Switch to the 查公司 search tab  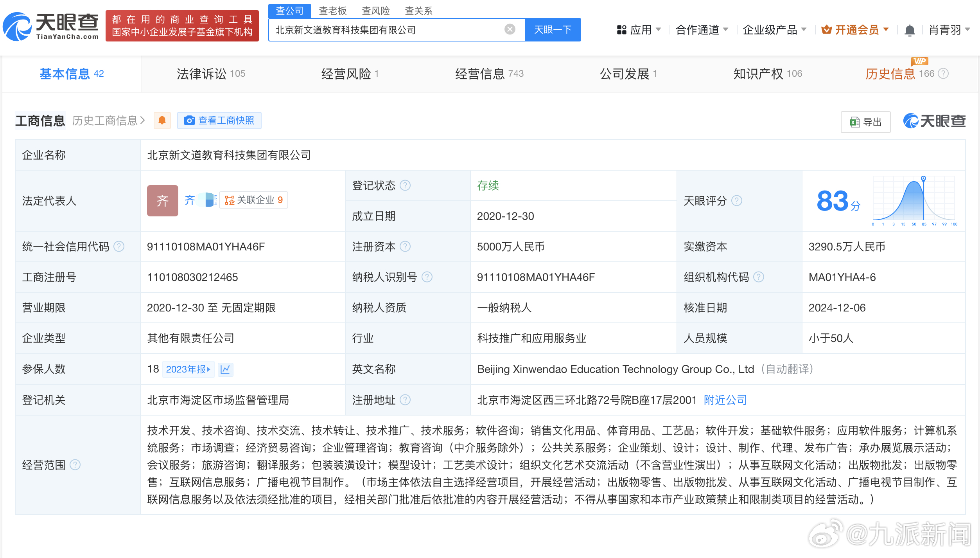[x=290, y=11]
